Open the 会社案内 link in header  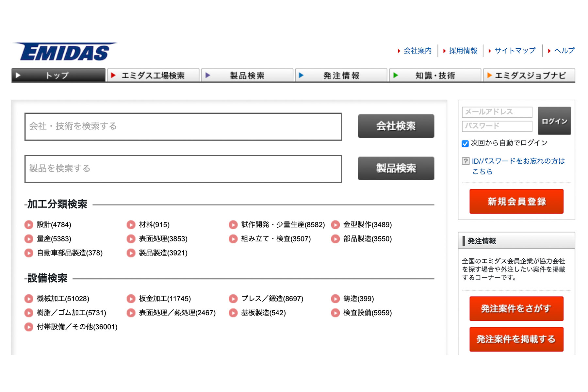417,51
